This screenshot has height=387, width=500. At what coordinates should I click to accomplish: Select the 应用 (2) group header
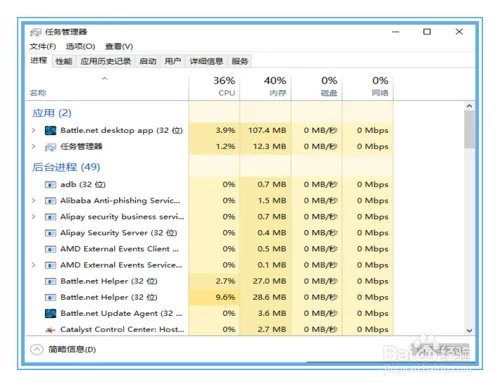(52, 113)
